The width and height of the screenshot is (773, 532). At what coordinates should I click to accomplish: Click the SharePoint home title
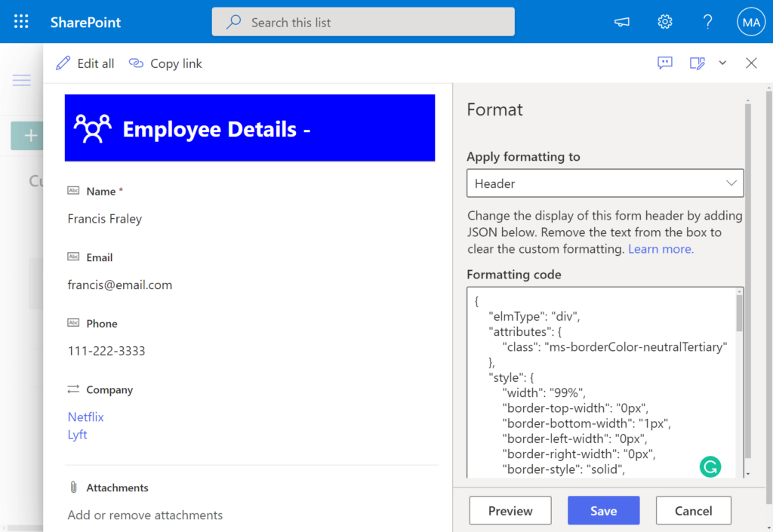86,22
